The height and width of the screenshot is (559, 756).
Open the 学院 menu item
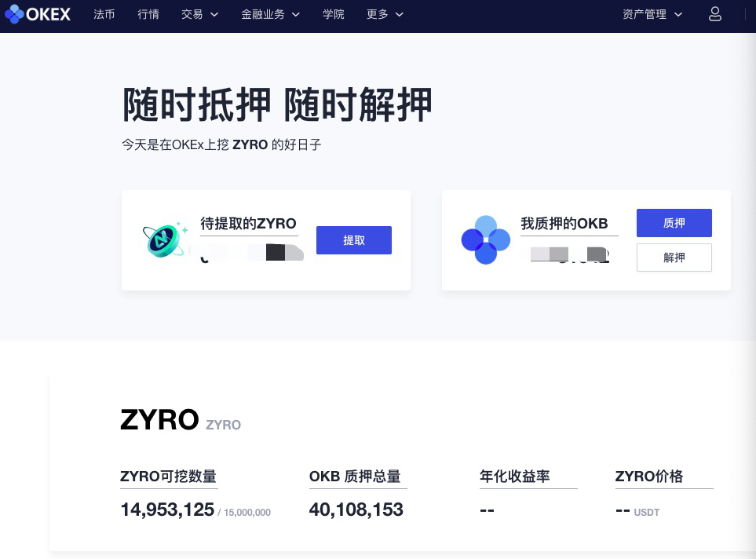point(333,14)
